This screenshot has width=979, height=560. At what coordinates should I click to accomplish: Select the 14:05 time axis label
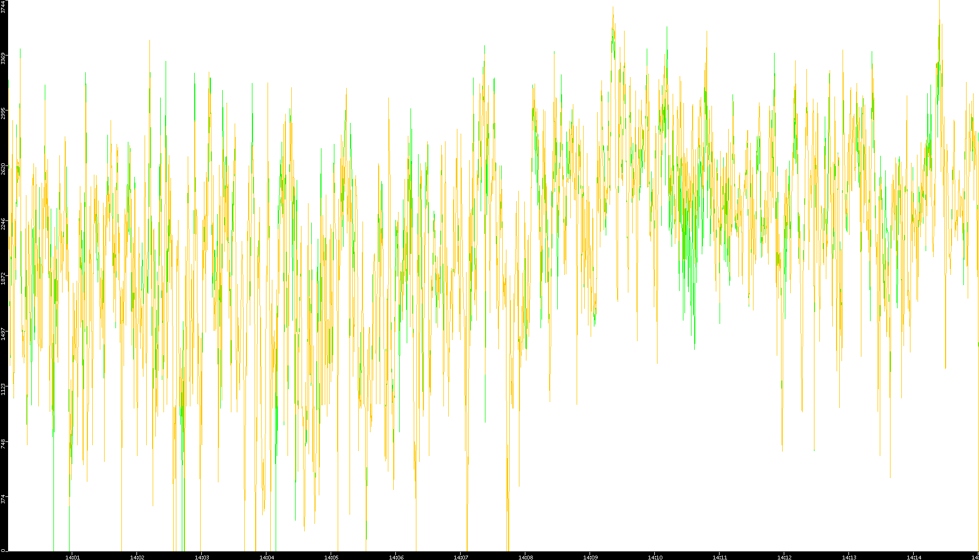[x=331, y=557]
